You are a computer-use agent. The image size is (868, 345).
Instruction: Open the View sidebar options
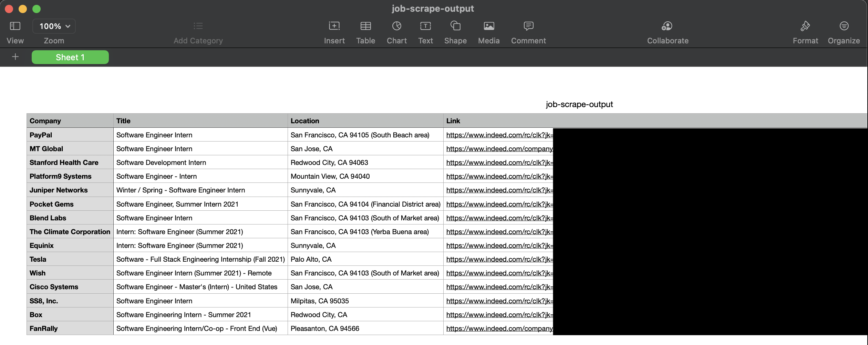point(15,26)
